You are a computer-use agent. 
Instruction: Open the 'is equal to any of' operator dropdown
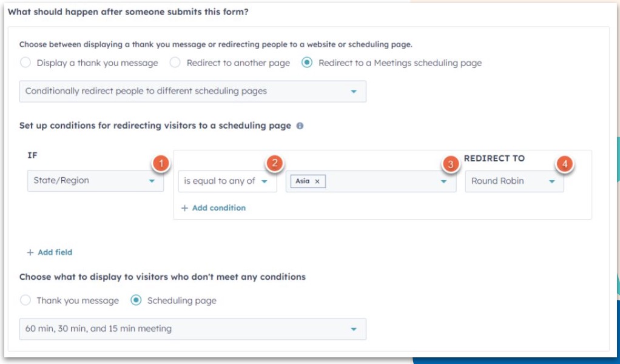[227, 181]
